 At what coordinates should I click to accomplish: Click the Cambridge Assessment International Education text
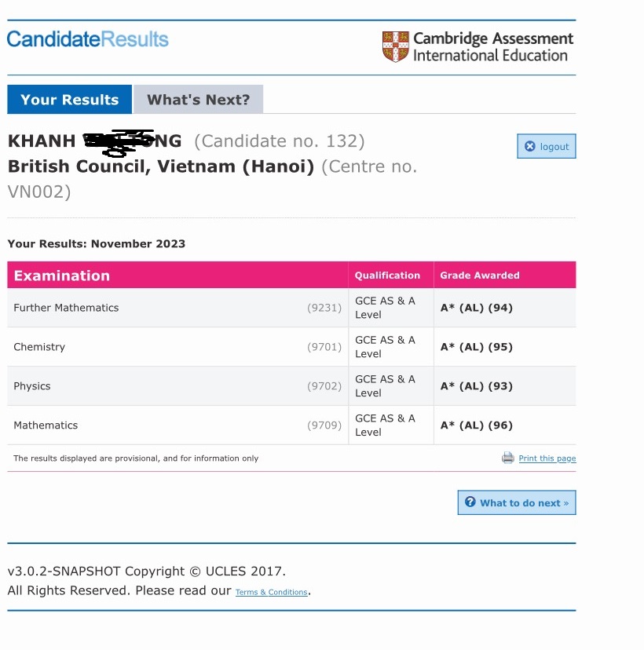(x=492, y=47)
